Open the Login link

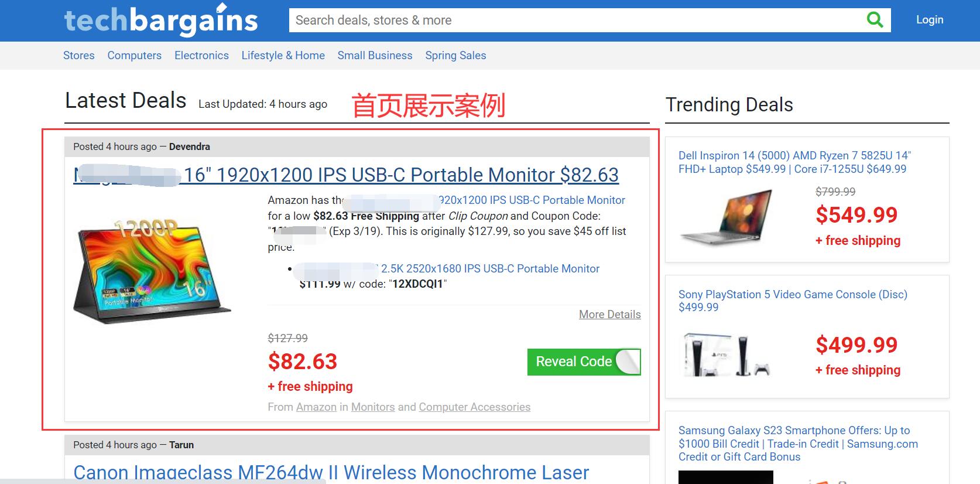(x=930, y=19)
